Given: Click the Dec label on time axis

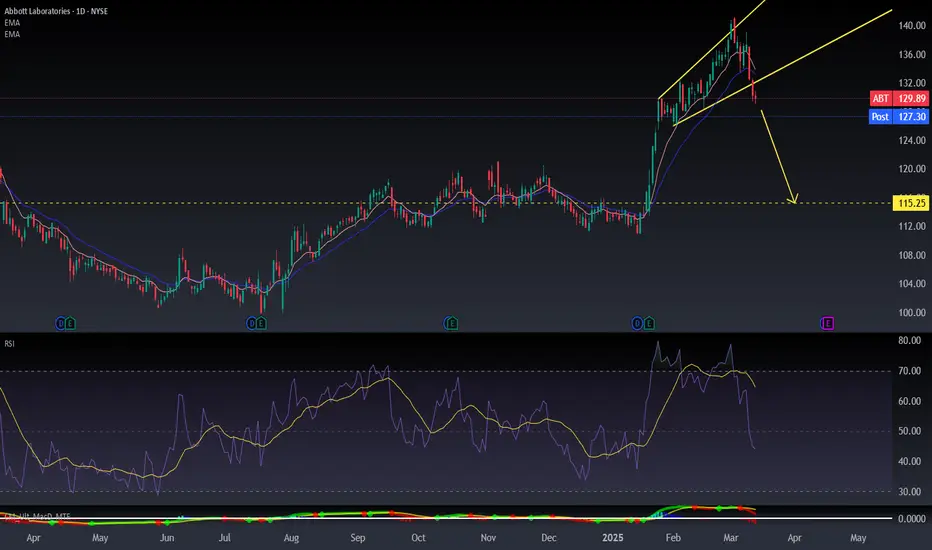Looking at the screenshot, I should click(x=549, y=538).
